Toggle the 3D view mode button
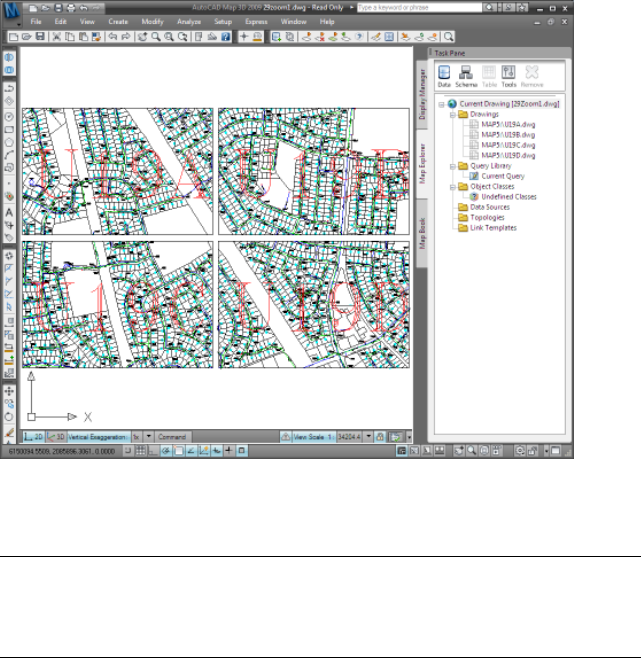Image resolution: width=641 pixels, height=658 pixels. (x=57, y=437)
